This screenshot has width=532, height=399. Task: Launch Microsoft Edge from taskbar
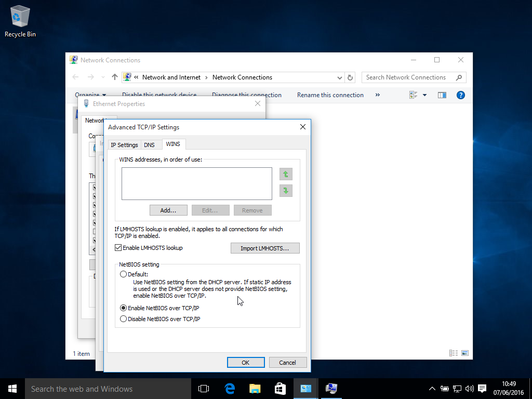pos(230,389)
